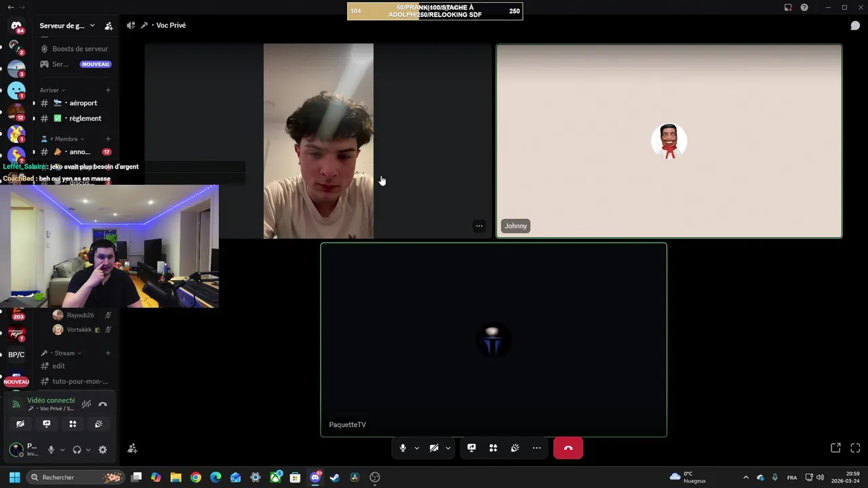Toggle camera in sidebar voice panel
This screenshot has width=868, height=488.
pyautogui.click(x=20, y=424)
